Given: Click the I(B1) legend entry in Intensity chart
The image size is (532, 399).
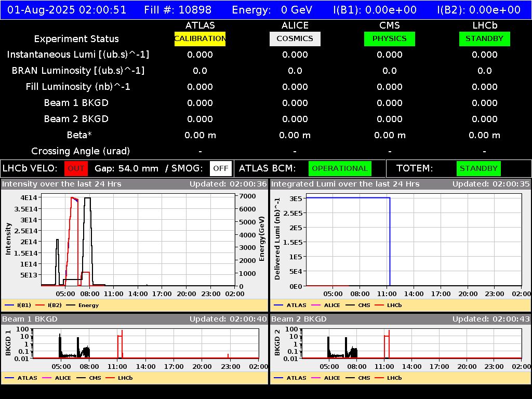Looking at the screenshot, I should 18,305.
